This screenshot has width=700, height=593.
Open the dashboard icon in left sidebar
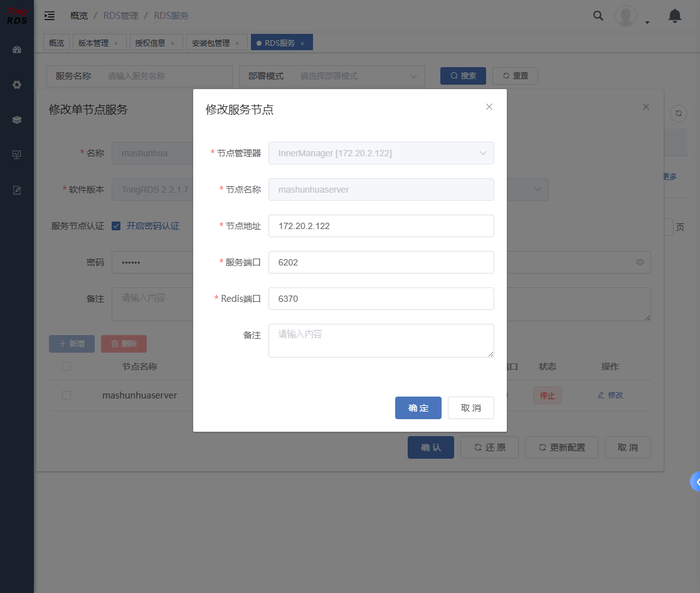[17, 50]
